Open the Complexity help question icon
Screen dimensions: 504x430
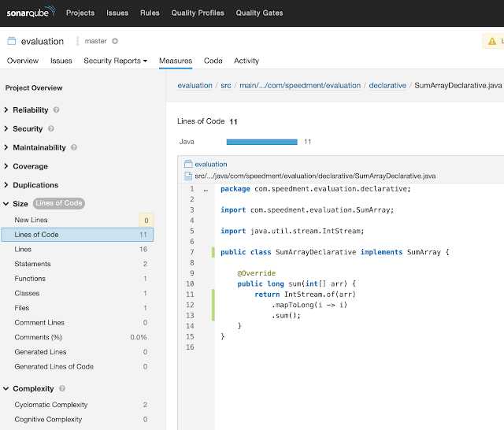pyautogui.click(x=62, y=388)
